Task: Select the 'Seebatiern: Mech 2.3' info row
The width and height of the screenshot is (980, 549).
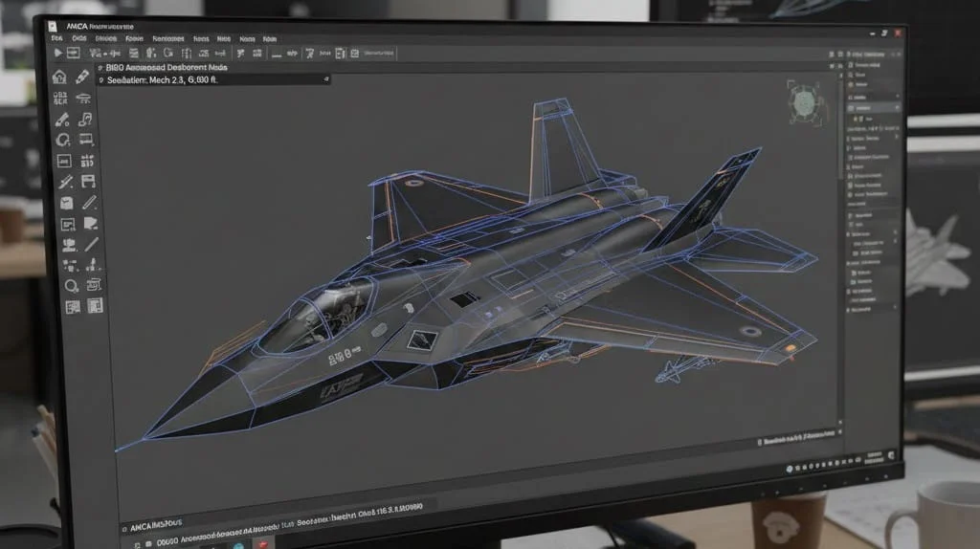Action: (213, 80)
